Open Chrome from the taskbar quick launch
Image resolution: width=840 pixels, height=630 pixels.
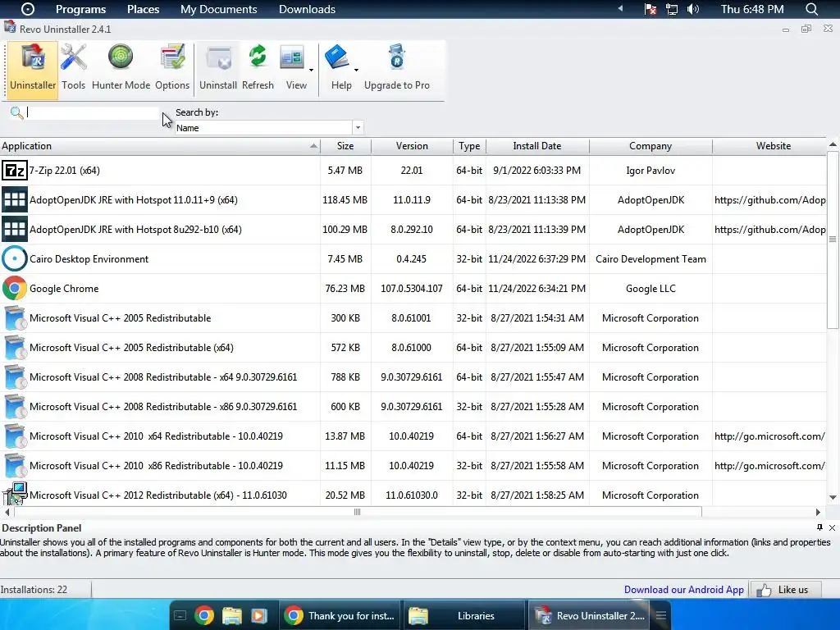[204, 615]
